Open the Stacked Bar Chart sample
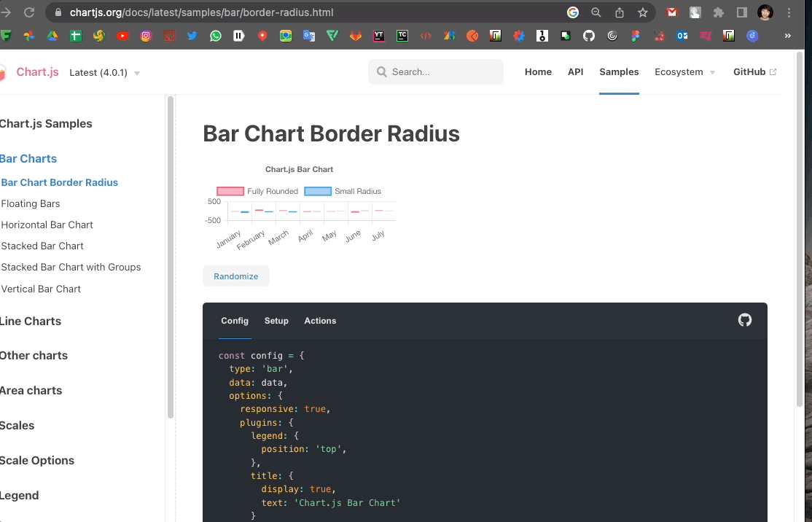 tap(42, 246)
